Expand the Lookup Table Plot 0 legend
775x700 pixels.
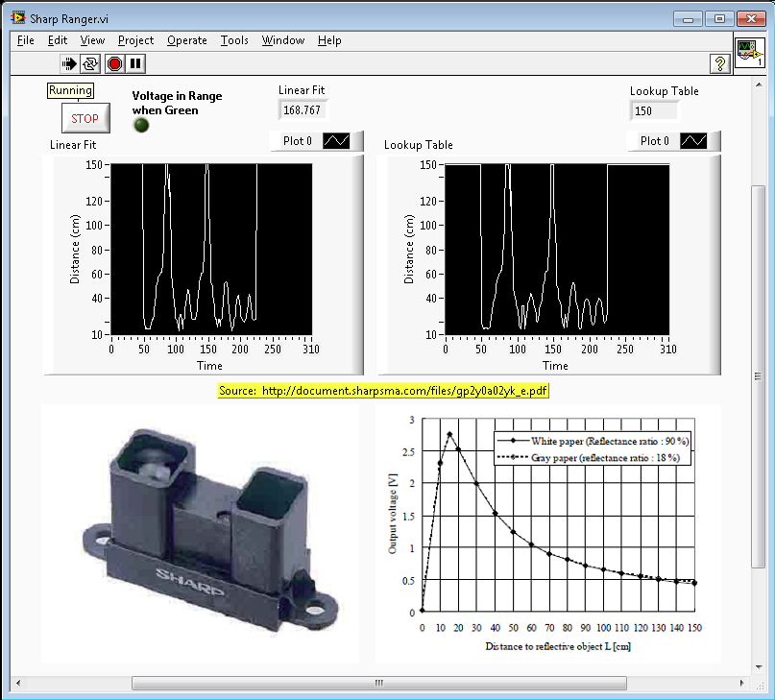(654, 141)
